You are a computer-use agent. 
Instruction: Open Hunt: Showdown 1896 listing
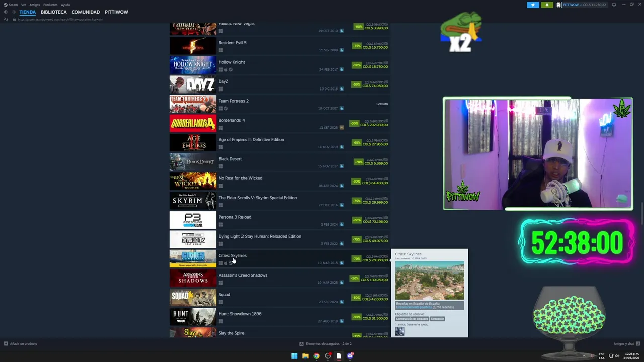(280, 317)
